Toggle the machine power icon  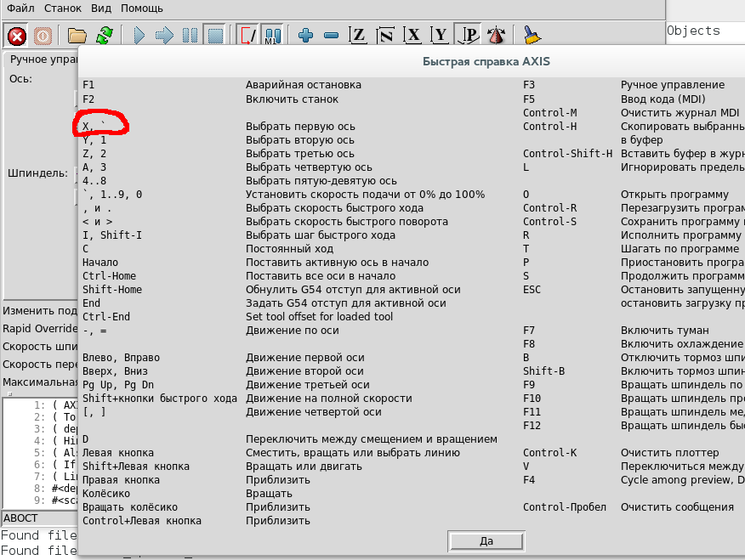tap(43, 36)
